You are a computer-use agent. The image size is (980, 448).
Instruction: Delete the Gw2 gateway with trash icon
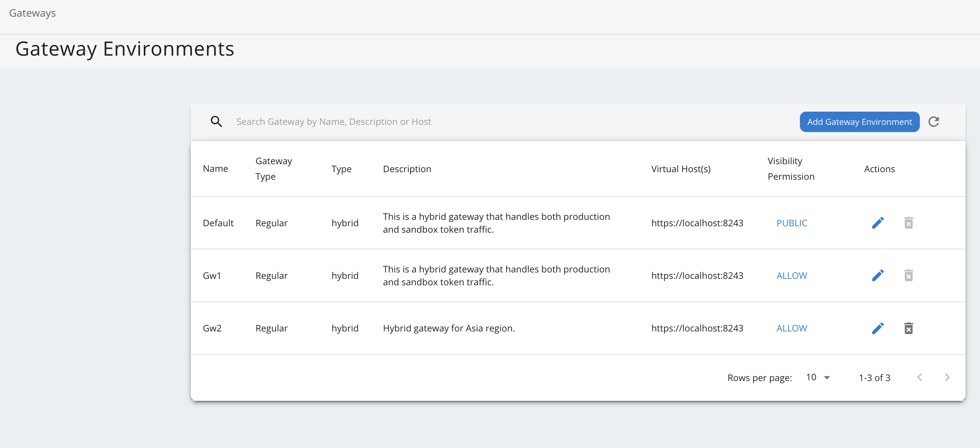tap(908, 328)
